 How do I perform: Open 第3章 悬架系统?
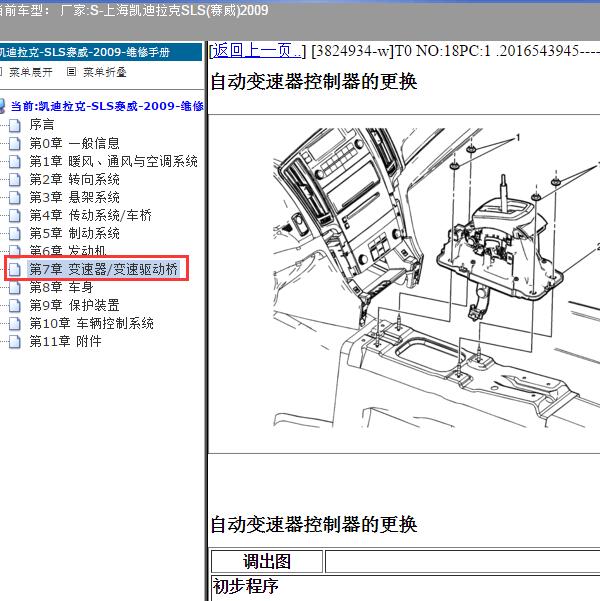click(74, 197)
